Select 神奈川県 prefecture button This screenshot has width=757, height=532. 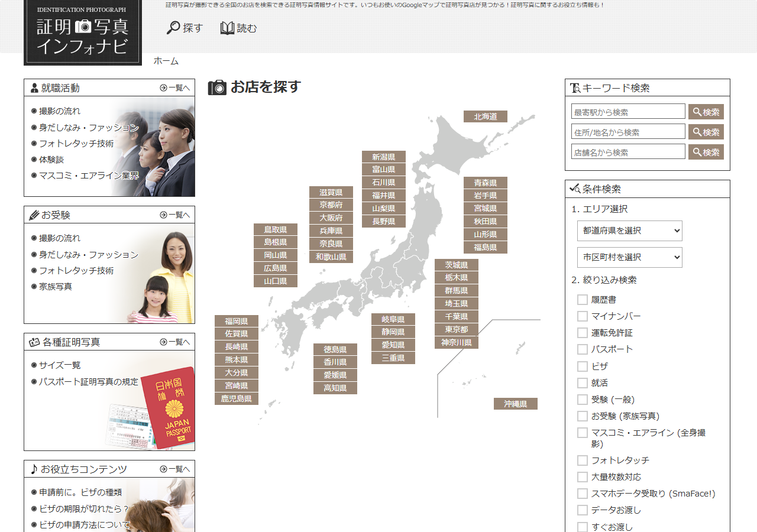(457, 342)
